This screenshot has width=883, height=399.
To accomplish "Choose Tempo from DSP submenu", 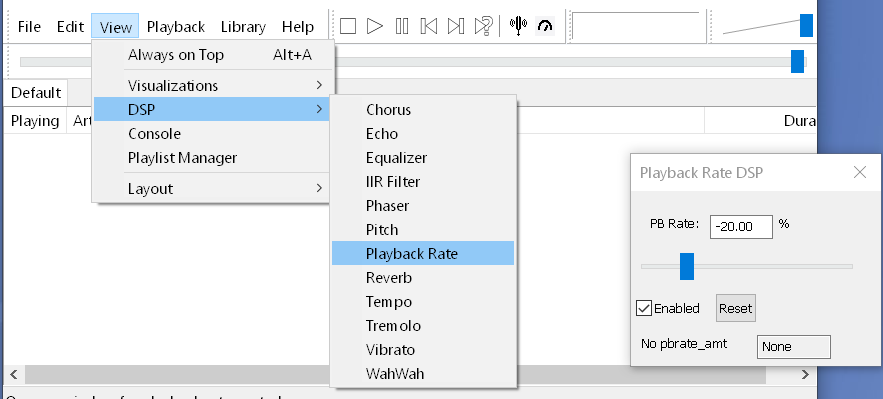I will [423, 302].
